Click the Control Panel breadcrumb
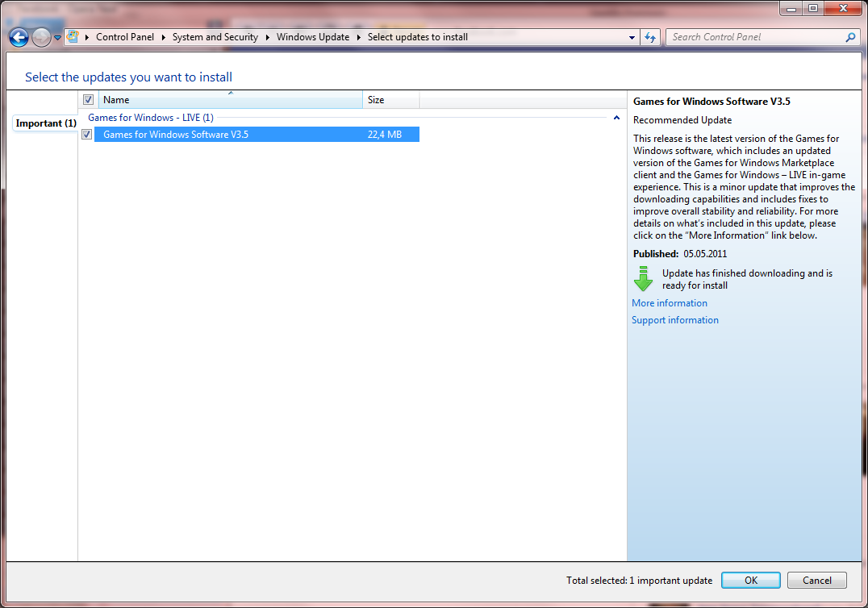868x608 pixels. tap(124, 37)
